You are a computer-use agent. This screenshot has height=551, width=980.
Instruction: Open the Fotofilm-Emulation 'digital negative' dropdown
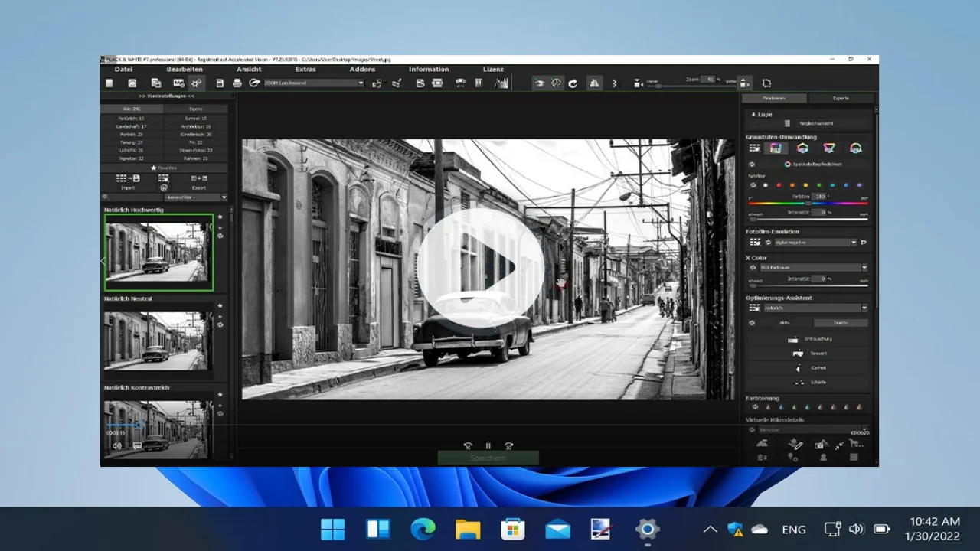pyautogui.click(x=815, y=243)
